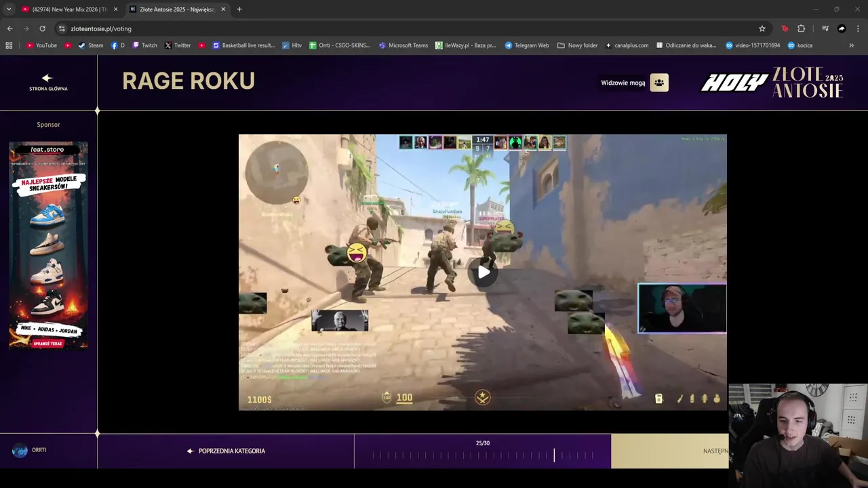This screenshot has width=868, height=488.
Task: Open the Microsoft Teams bookmark
Action: [403, 45]
